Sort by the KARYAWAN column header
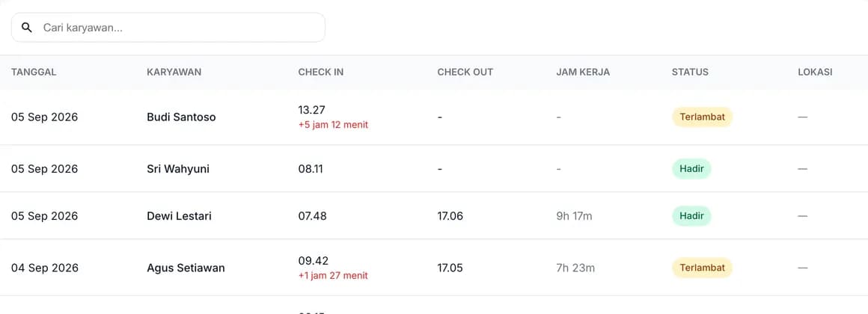This screenshot has height=314, width=868. [174, 72]
